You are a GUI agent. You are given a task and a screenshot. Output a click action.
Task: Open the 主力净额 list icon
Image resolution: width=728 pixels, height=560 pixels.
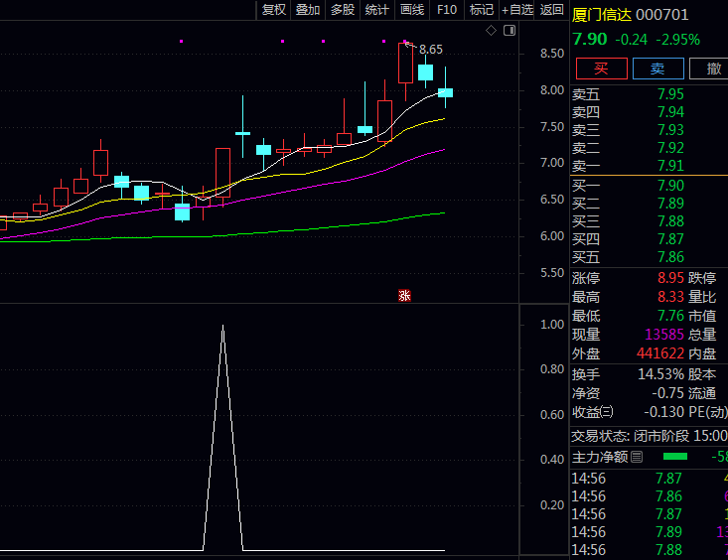coord(637,457)
